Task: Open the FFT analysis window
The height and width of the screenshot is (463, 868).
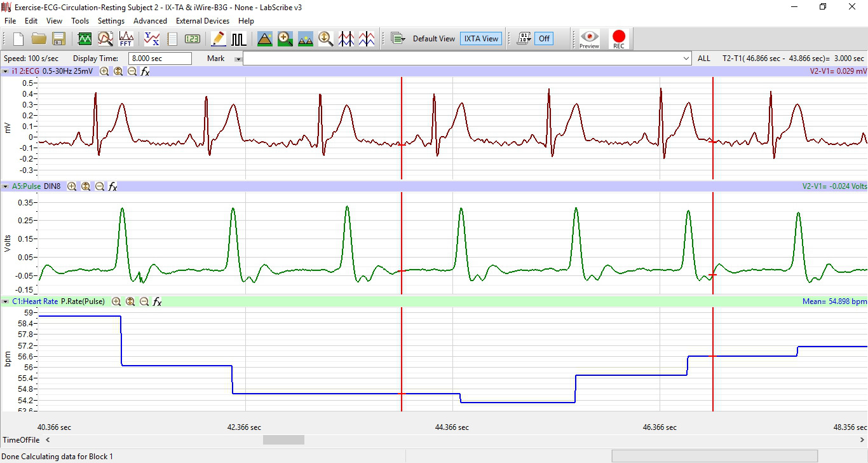Action: [x=126, y=39]
